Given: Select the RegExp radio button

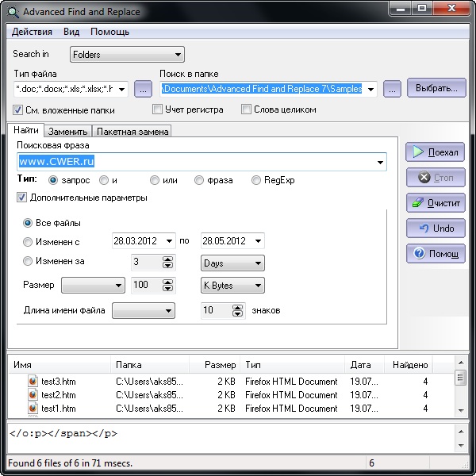Looking at the screenshot, I should [256, 180].
